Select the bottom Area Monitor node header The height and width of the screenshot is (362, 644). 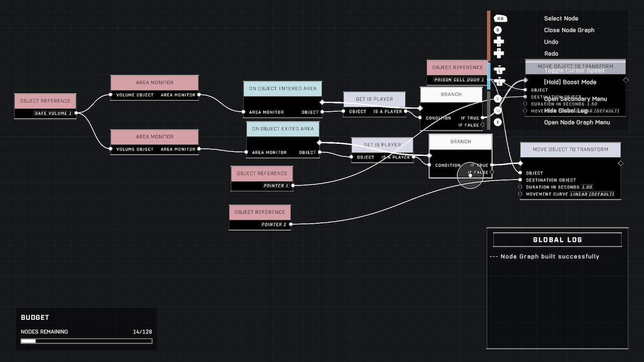pyautogui.click(x=154, y=137)
